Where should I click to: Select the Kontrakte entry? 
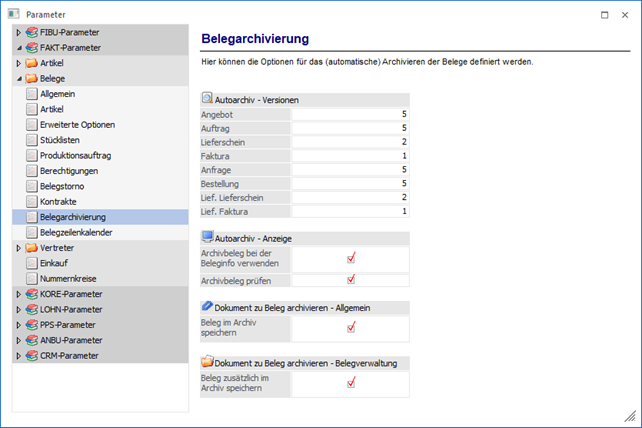pyautogui.click(x=58, y=201)
